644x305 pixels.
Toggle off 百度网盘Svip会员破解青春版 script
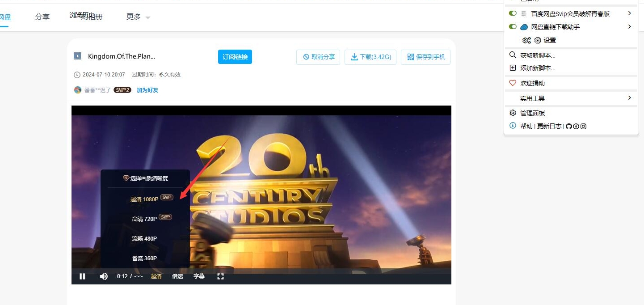point(513,14)
